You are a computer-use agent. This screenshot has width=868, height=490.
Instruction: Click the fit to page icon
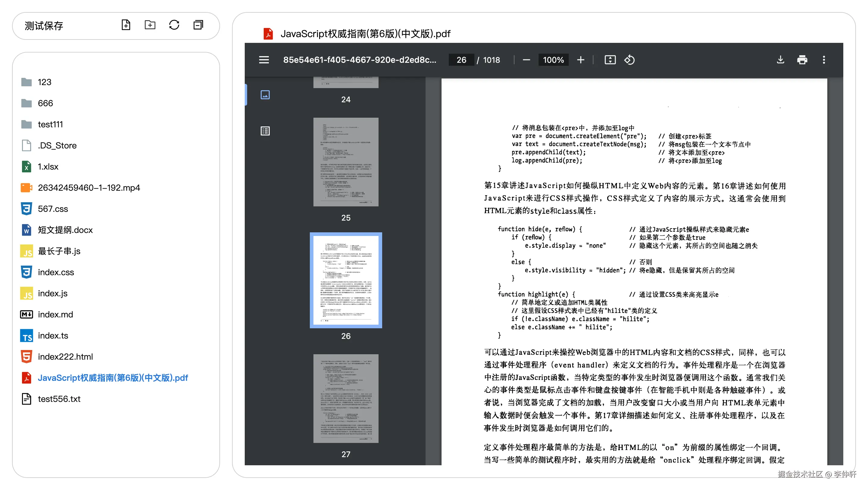pos(610,60)
